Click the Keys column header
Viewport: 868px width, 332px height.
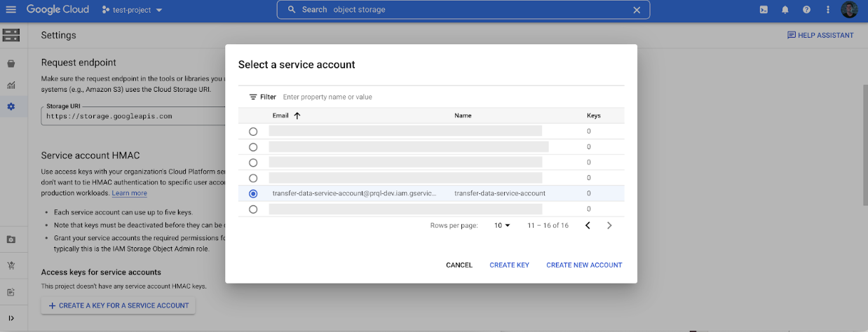pyautogui.click(x=593, y=116)
